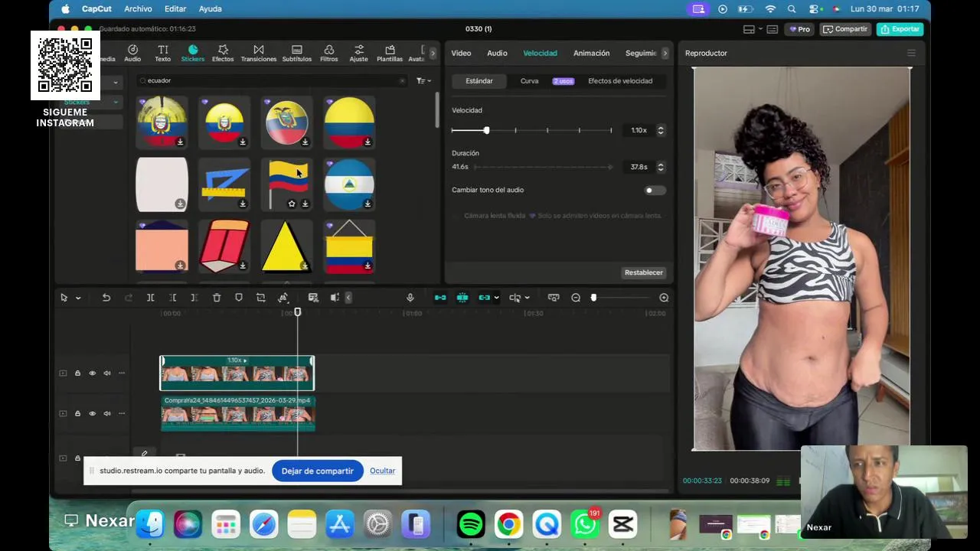Image resolution: width=980 pixels, height=551 pixels.
Task: Click the zoom out timeline icon
Action: [576, 298]
